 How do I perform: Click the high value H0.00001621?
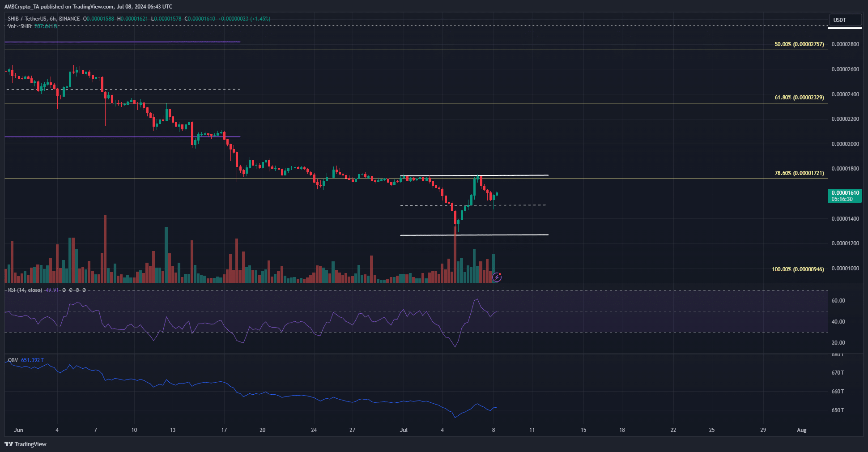132,19
